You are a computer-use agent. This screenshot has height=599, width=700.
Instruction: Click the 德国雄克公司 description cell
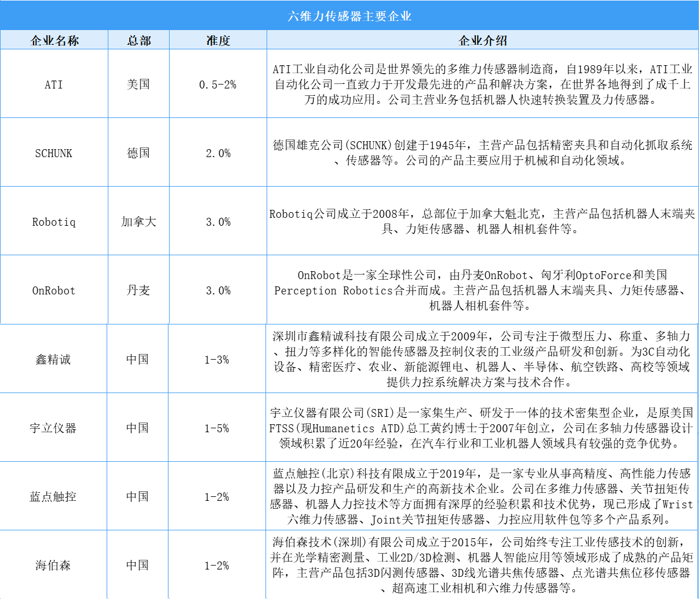click(483, 153)
